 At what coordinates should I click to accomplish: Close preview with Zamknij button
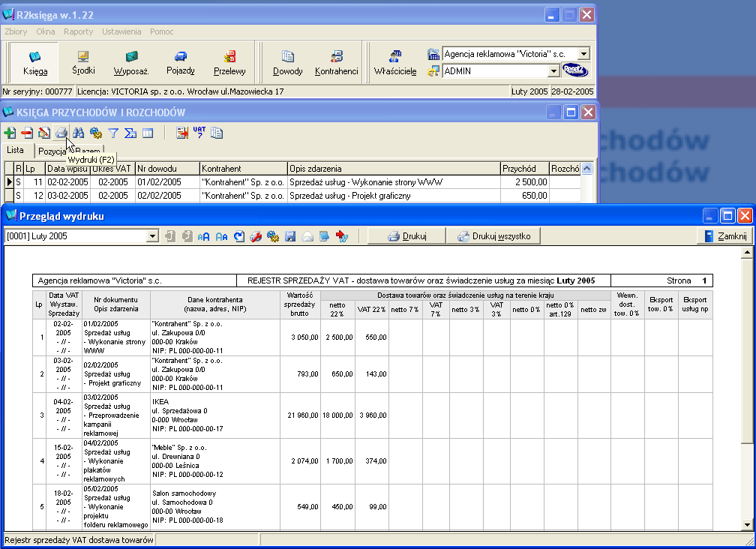(725, 236)
